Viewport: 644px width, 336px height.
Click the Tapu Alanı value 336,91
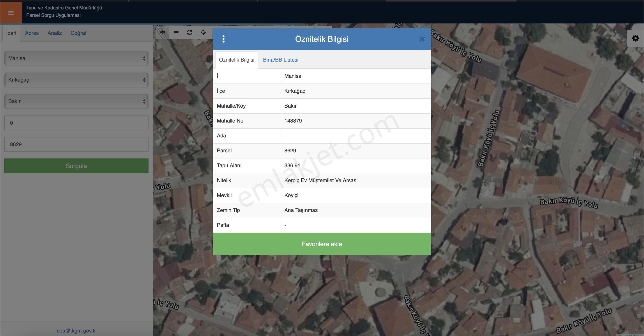(x=292, y=166)
